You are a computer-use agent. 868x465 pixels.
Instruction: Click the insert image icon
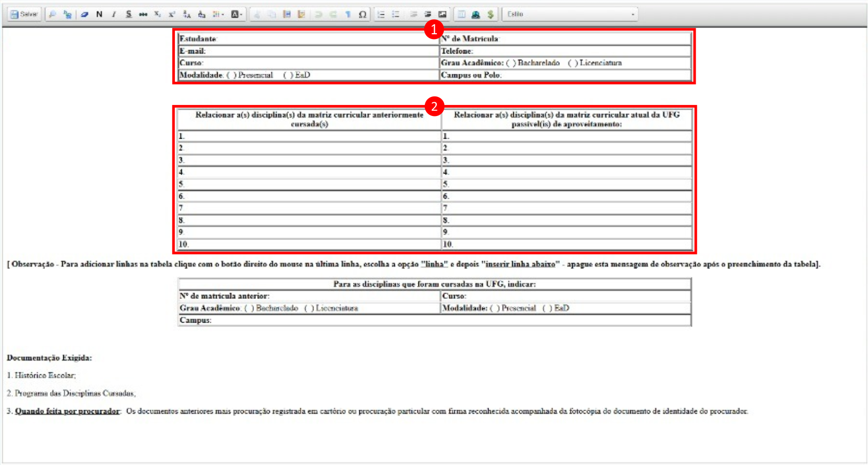[x=443, y=14]
